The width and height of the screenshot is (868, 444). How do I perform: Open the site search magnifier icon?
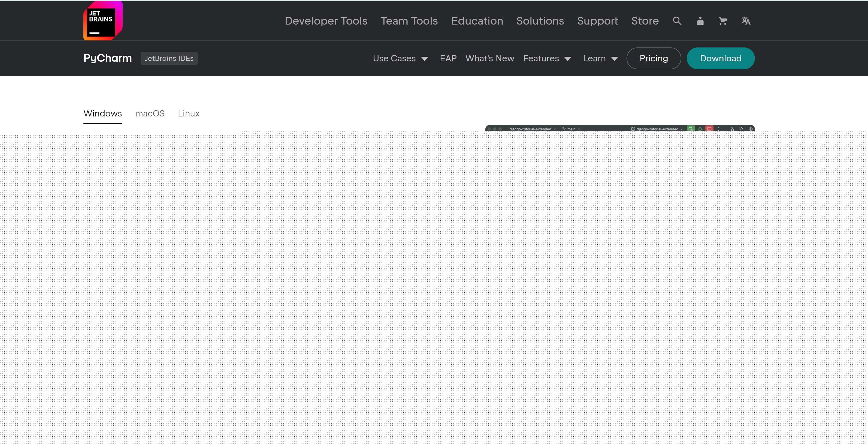(x=677, y=21)
